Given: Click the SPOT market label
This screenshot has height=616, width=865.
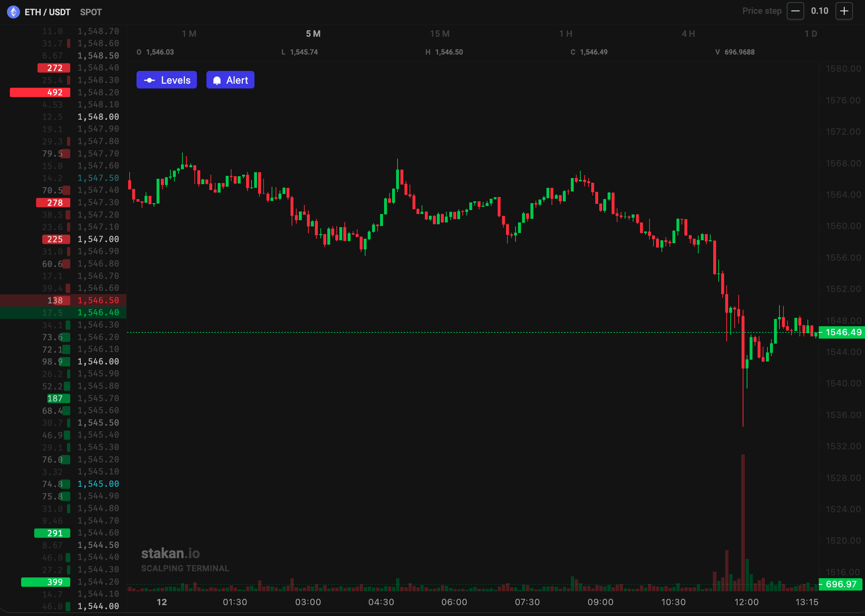Looking at the screenshot, I should click(91, 12).
